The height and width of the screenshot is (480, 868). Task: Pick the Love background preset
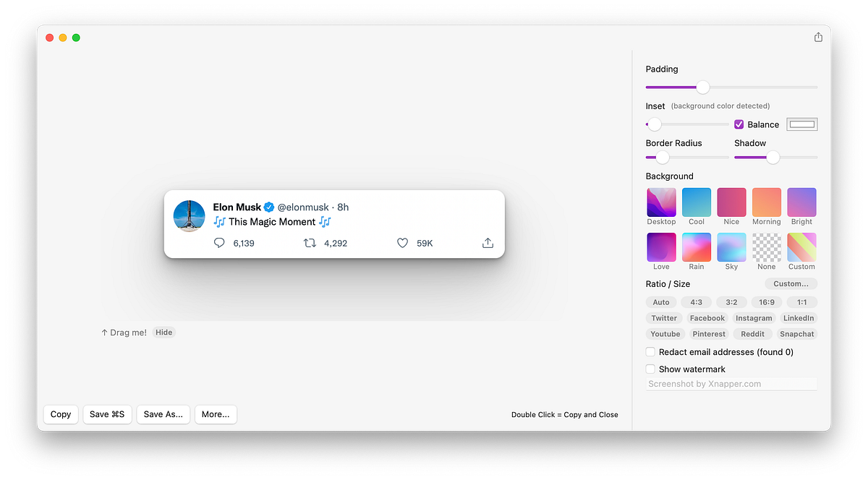(x=661, y=247)
